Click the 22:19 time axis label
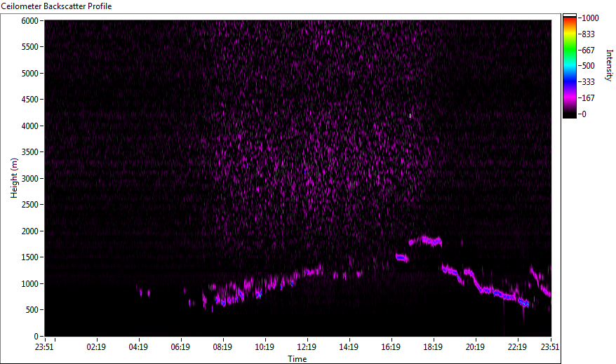Image resolution: width=616 pixels, height=364 pixels. (x=517, y=346)
